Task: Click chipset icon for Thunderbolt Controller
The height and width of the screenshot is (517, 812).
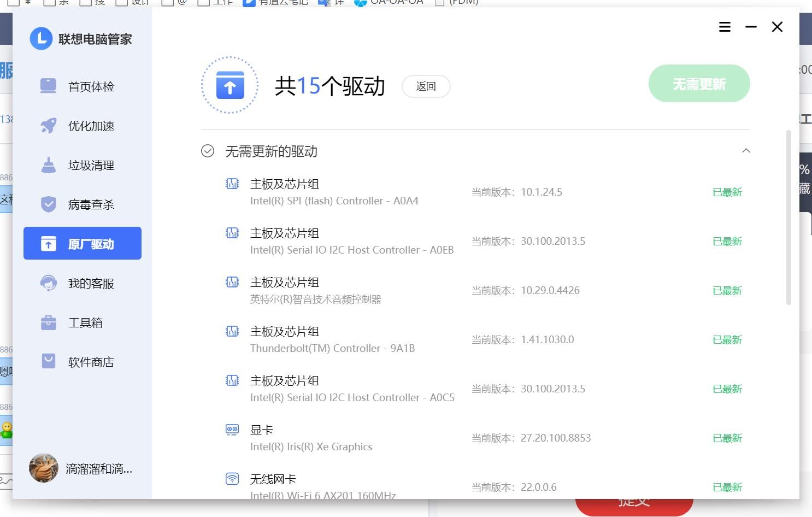Action: (x=232, y=331)
